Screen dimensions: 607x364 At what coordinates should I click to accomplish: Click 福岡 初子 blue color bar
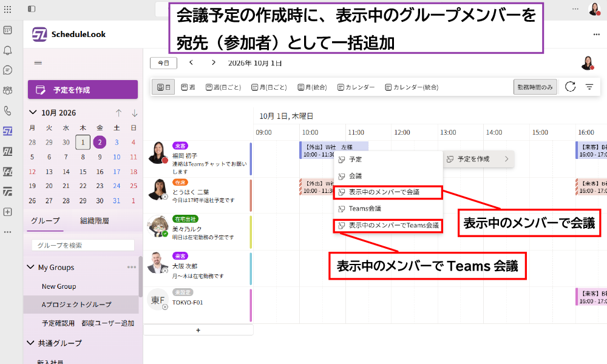(x=251, y=158)
